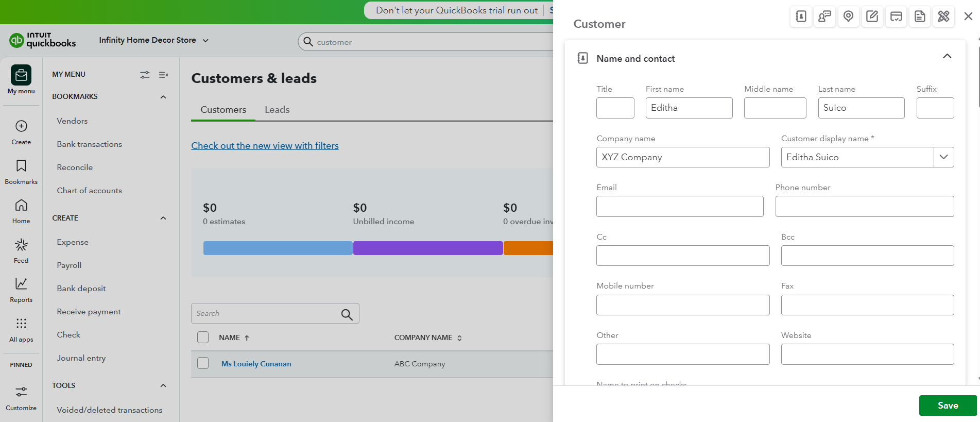
Task: Open Custom fields ruler and pencil icon
Action: click(943, 16)
